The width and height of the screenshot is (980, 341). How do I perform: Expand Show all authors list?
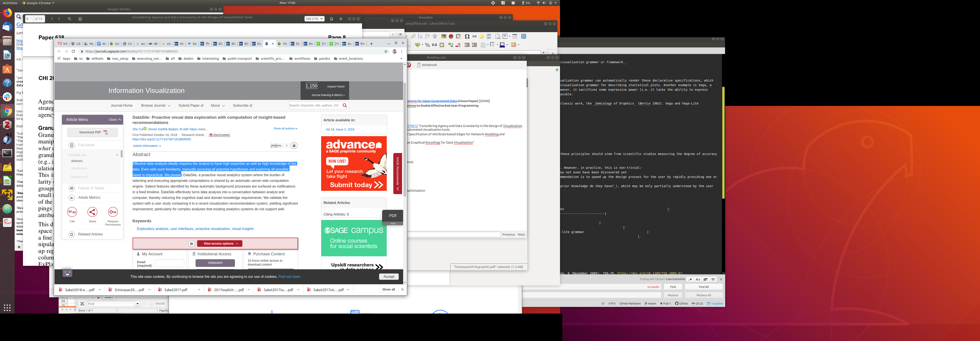[285, 129]
